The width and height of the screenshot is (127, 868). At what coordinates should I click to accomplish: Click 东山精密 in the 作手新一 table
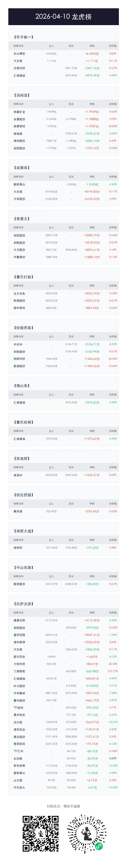[x=19, y=54]
